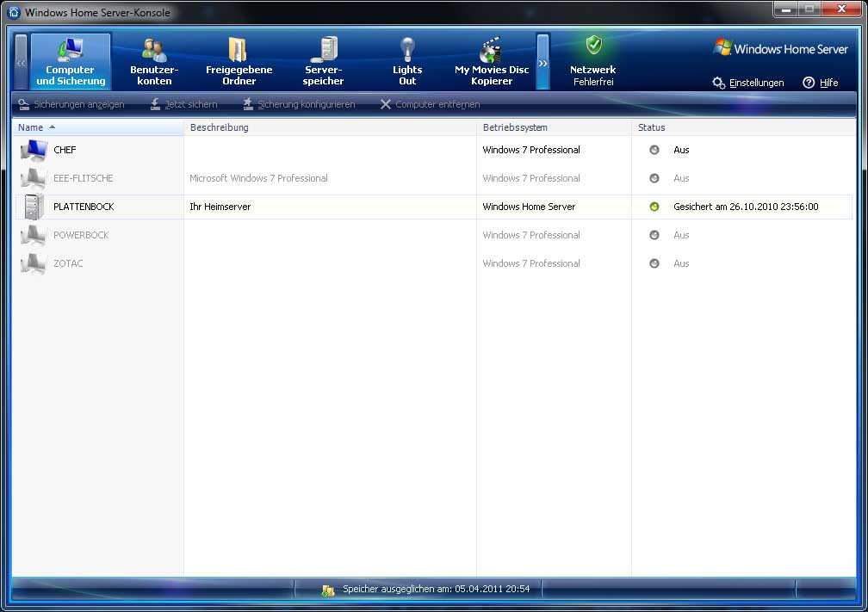Click Sicherungen anzeigen toolbar button
Image resolution: width=868 pixels, height=612 pixels.
(x=71, y=104)
